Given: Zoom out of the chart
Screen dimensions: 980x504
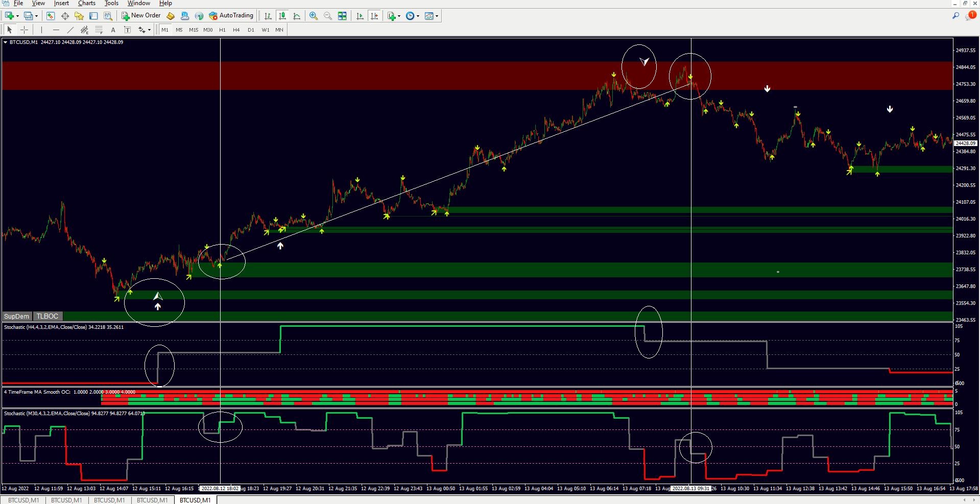Looking at the screenshot, I should pos(328,16).
